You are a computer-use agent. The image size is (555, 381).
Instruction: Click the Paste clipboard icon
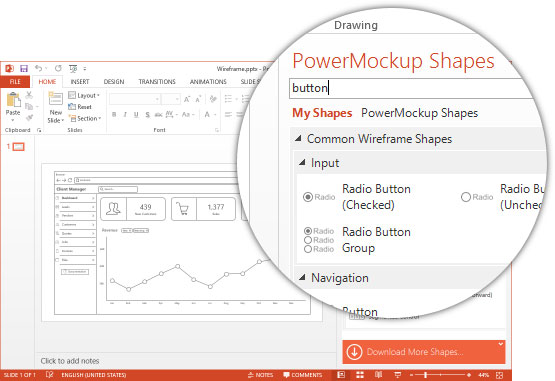point(13,99)
